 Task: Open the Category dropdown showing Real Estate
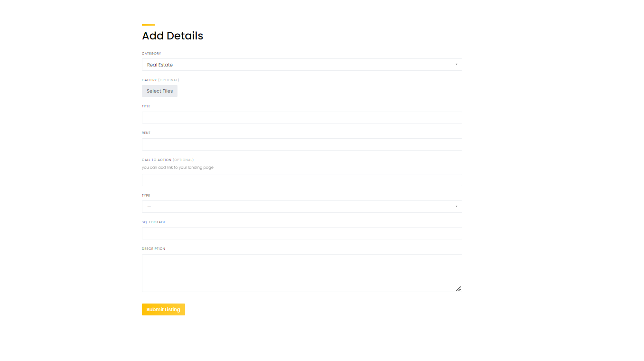click(302, 65)
